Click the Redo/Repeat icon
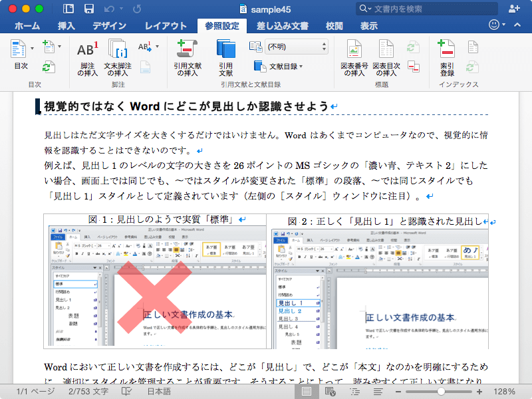The height and width of the screenshot is (399, 532). pyautogui.click(x=137, y=9)
